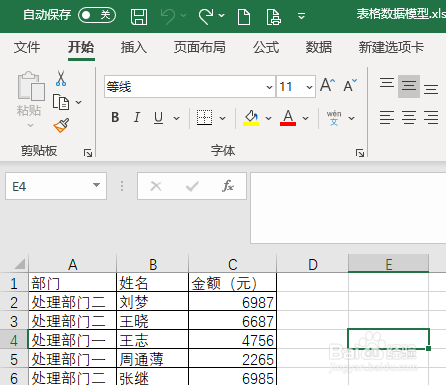Image resolution: width=446 pixels, height=385 pixels.
Task: Open the Underline style dropdown
Action: click(x=177, y=118)
